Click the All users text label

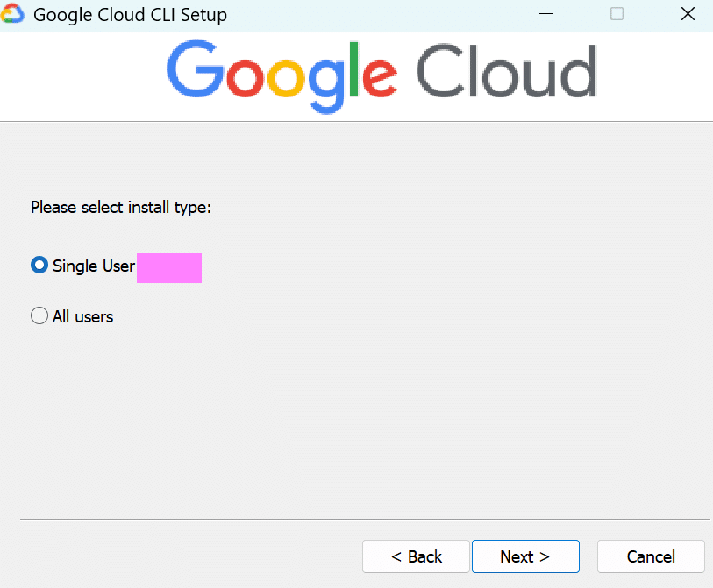82,316
